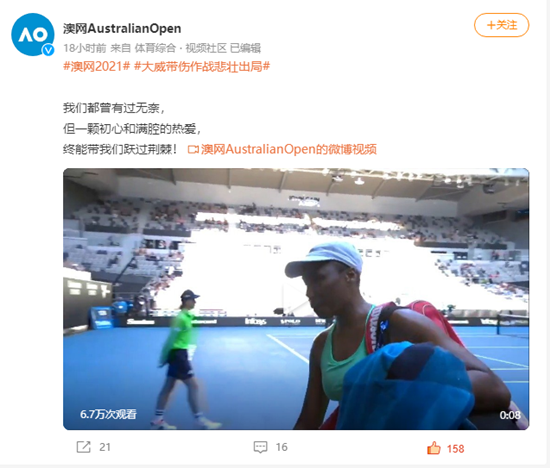Click the blue verified badge on avatar
This screenshot has height=468, width=550.
48,50
